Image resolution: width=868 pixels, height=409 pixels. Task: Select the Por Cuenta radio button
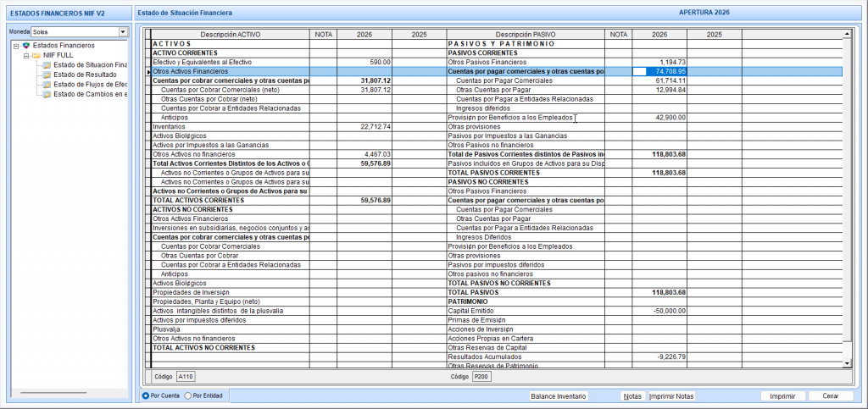tap(146, 395)
